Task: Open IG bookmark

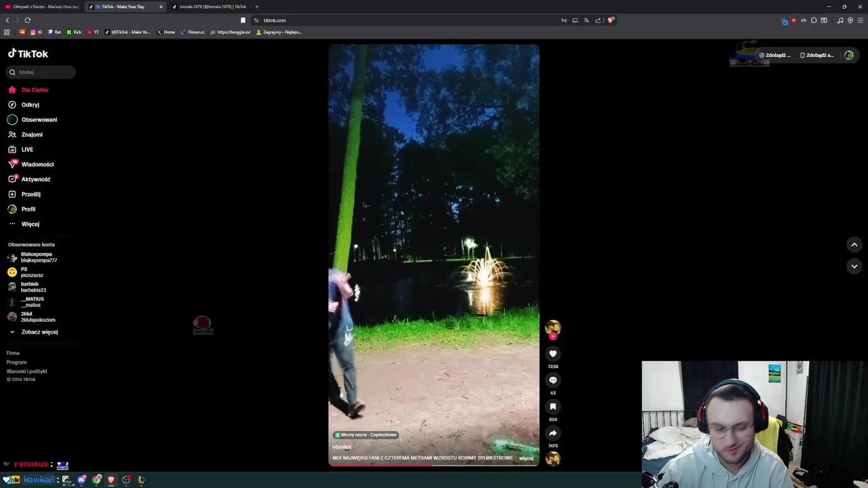Action: pos(36,32)
